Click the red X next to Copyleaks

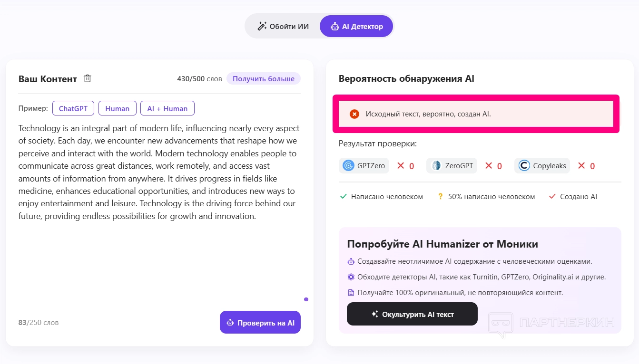click(x=581, y=165)
